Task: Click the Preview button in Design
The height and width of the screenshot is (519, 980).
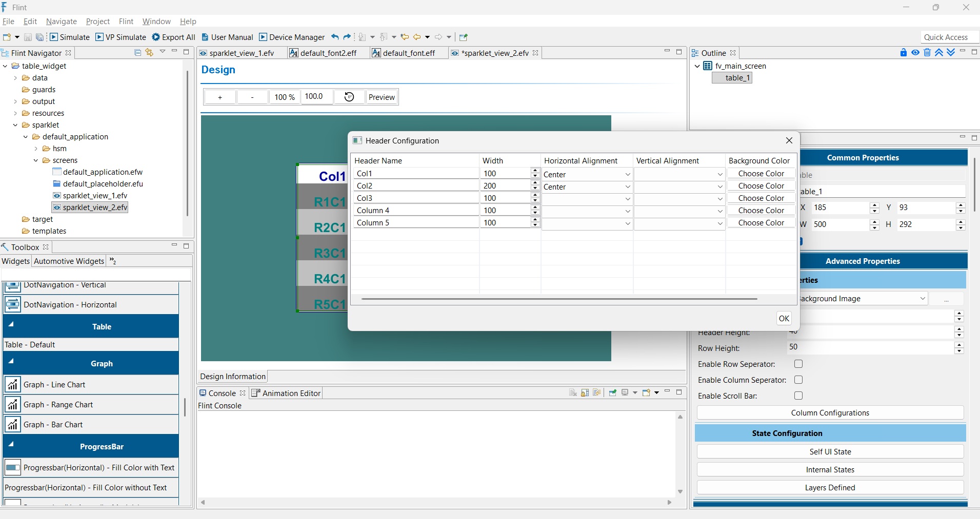Action: click(382, 97)
